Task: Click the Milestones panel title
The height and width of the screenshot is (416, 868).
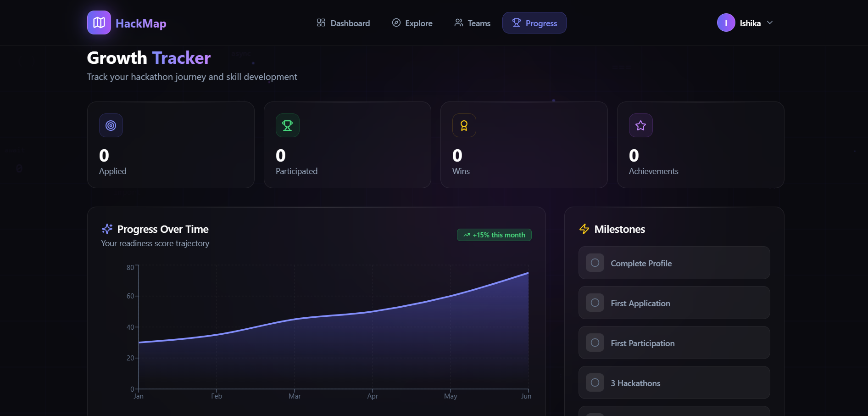Action: (x=620, y=229)
